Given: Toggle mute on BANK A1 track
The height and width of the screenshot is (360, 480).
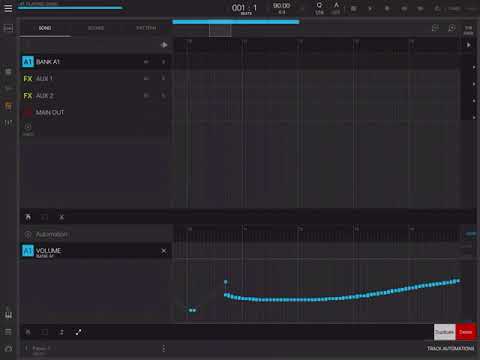Looking at the screenshot, I should click(146, 62).
